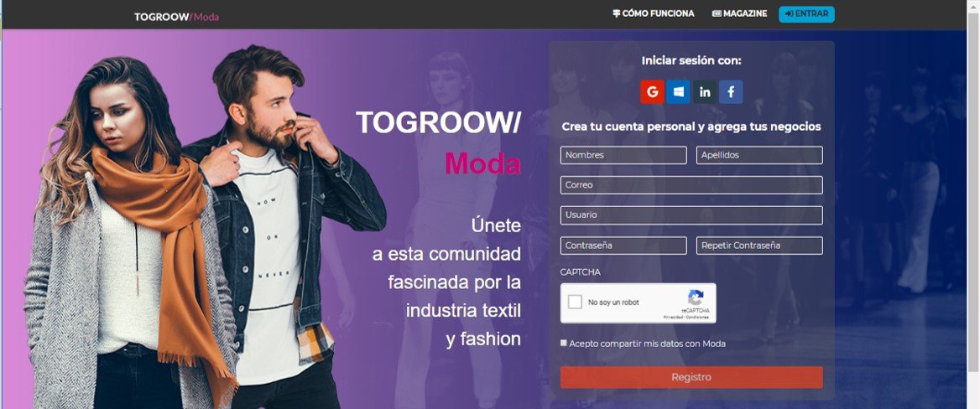
Task: Click into the Contraseña field
Action: pyautogui.click(x=623, y=246)
